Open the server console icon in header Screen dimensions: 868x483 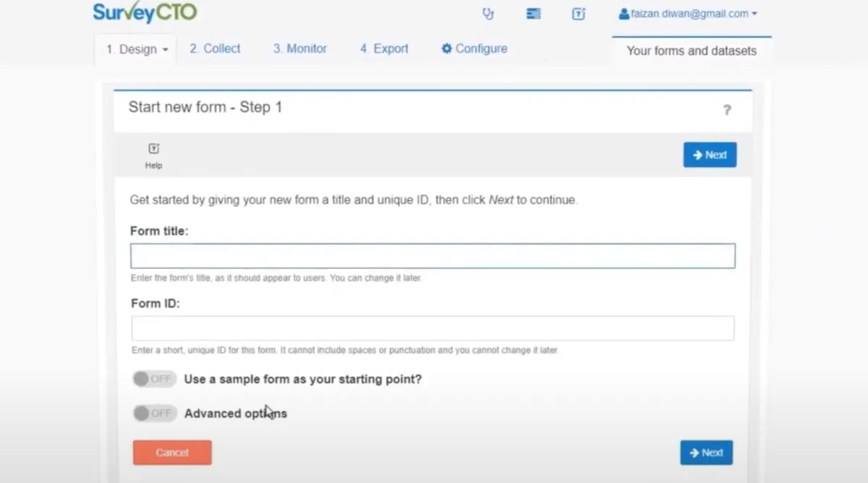[x=533, y=14]
